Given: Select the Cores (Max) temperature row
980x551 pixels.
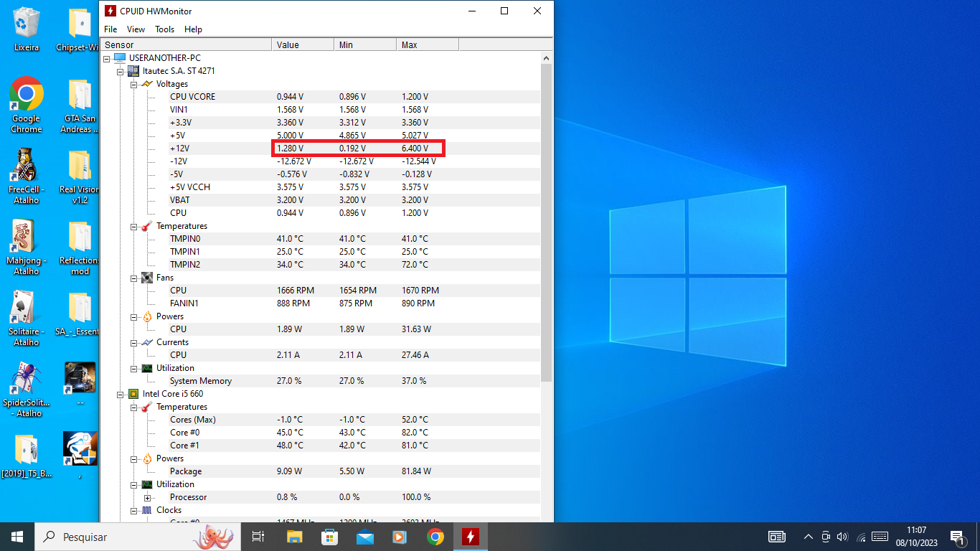Looking at the screenshot, I should [353, 420].
